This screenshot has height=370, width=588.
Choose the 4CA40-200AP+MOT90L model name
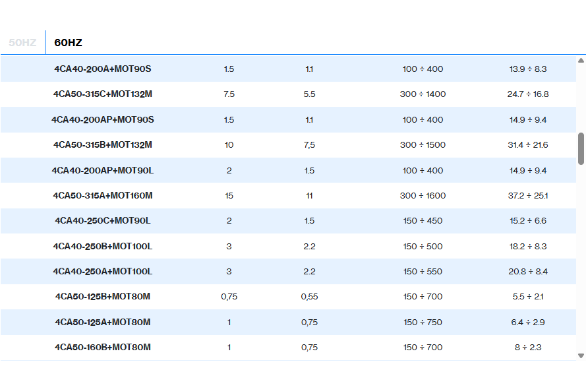pyautogui.click(x=102, y=170)
